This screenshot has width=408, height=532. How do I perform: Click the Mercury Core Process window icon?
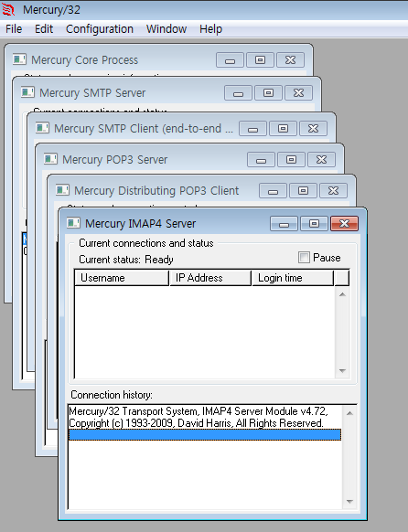pos(19,59)
